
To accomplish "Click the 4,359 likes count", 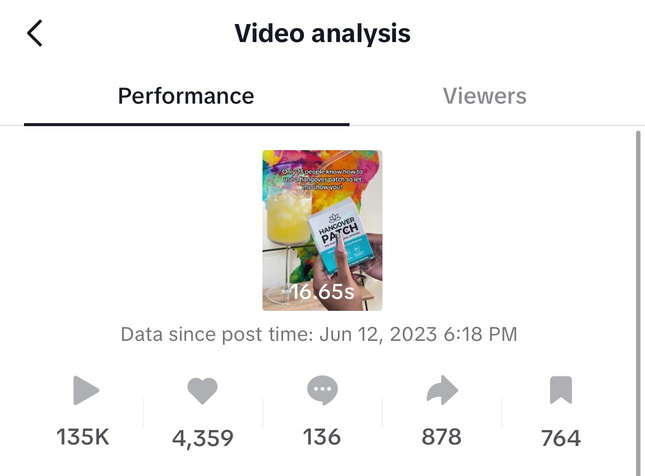I will 202,438.
